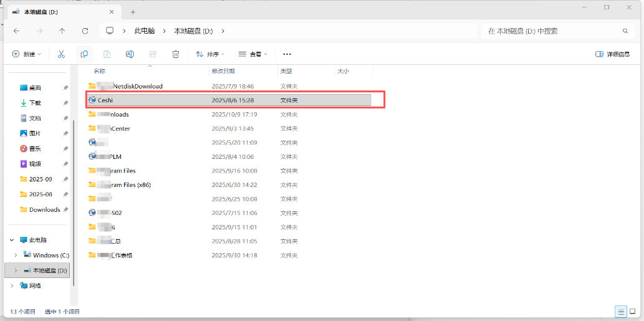Click the Rename icon in toolbar

tap(130, 54)
